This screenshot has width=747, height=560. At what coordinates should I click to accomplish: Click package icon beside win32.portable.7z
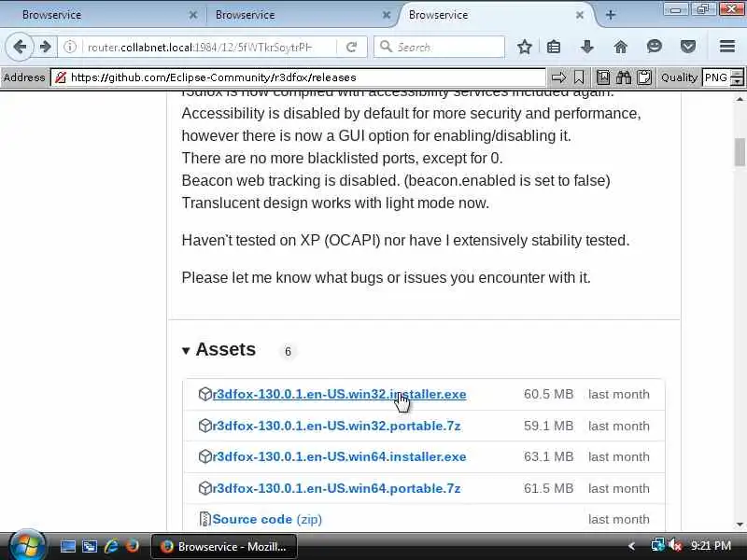coord(204,426)
